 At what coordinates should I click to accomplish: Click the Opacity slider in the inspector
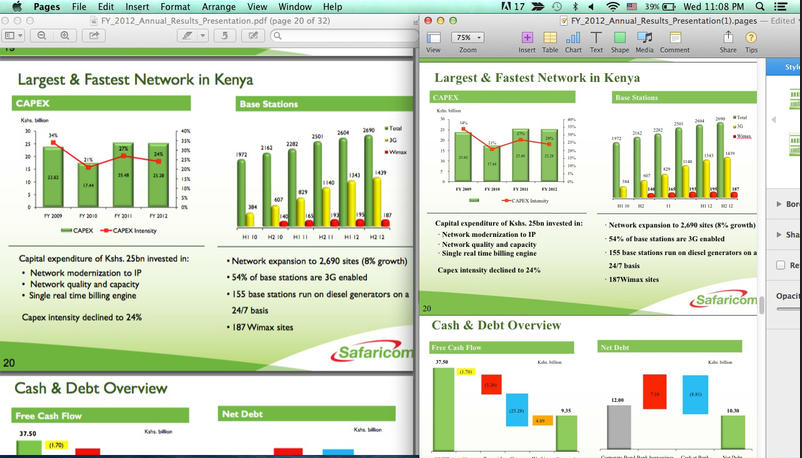[788, 308]
